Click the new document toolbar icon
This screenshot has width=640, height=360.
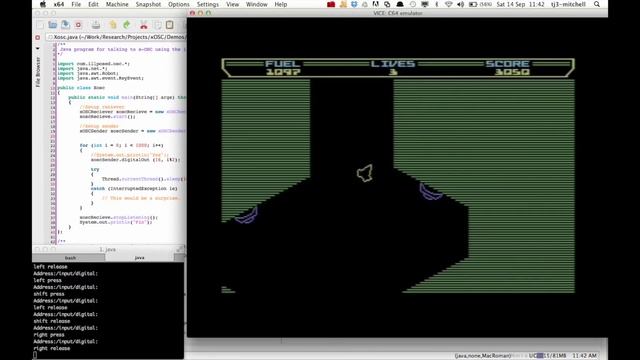click(x=40, y=25)
